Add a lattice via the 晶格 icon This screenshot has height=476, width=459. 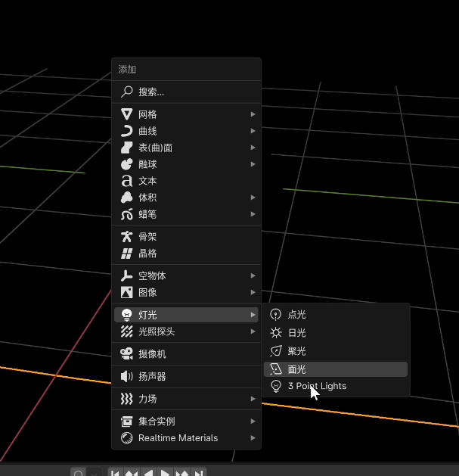(127, 254)
